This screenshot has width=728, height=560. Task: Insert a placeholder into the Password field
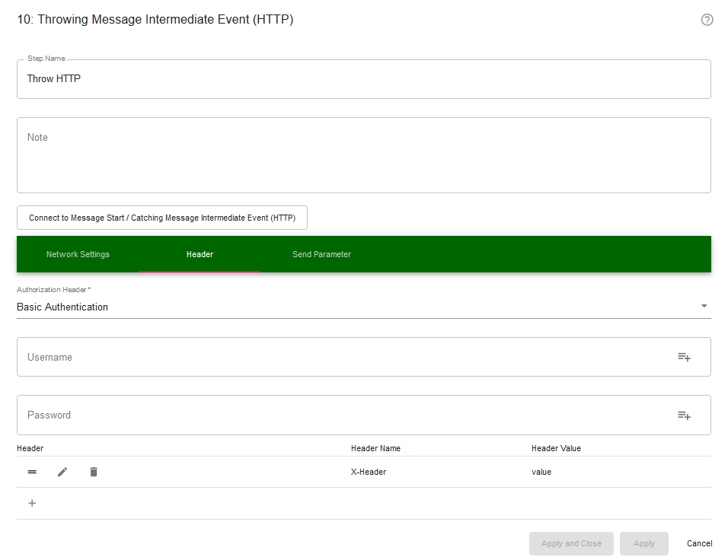[684, 415]
